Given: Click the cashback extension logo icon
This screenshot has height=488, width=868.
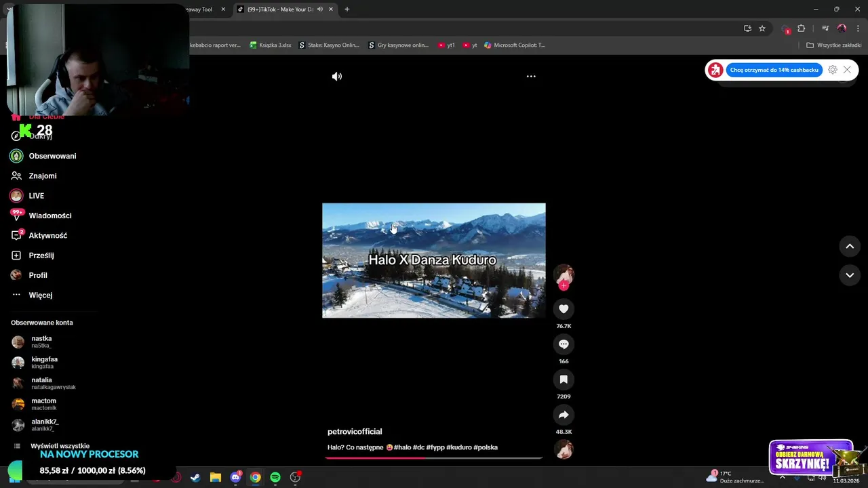Looking at the screenshot, I should click(x=715, y=70).
